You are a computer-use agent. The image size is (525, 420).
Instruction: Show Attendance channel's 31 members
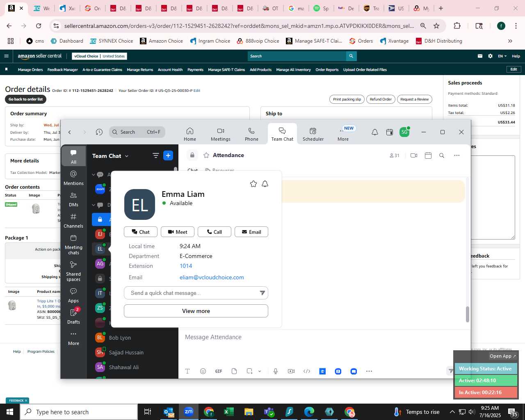tap(395, 155)
